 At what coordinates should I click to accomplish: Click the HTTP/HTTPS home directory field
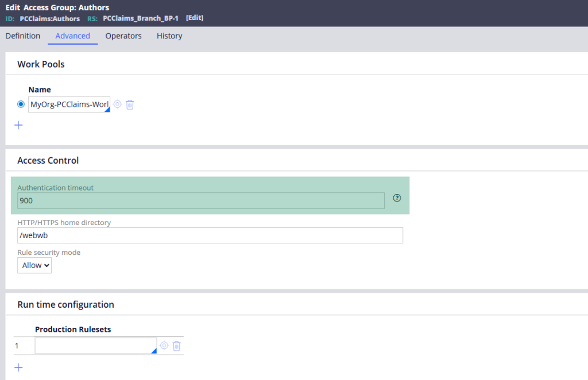click(x=210, y=235)
